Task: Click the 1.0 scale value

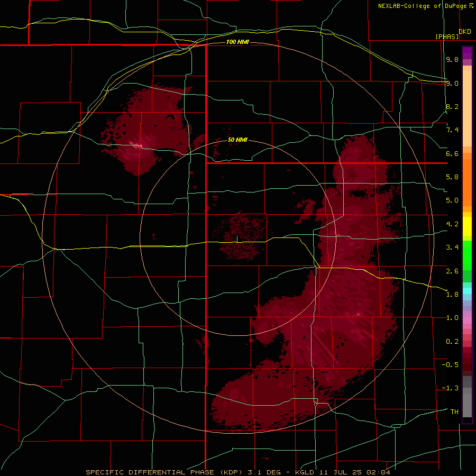Action: pyautogui.click(x=452, y=318)
